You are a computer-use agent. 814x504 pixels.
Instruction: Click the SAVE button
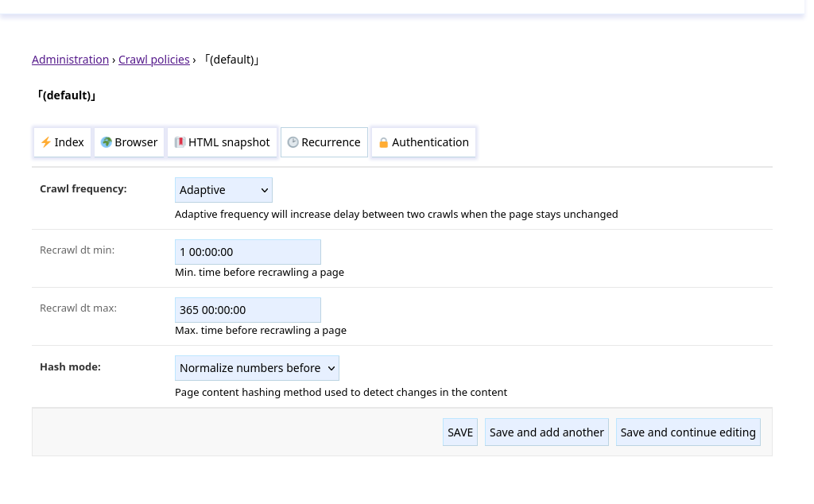(x=460, y=432)
